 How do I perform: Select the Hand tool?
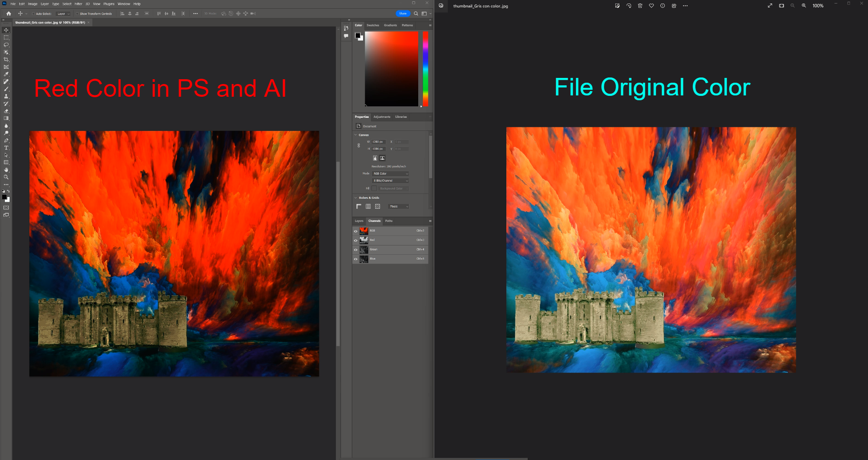tap(6, 170)
